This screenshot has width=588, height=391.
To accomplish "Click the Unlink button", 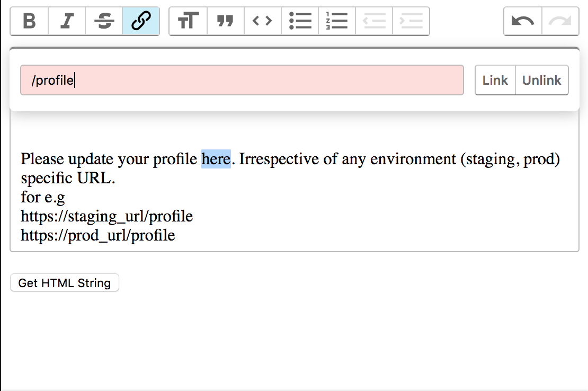I will coord(542,80).
